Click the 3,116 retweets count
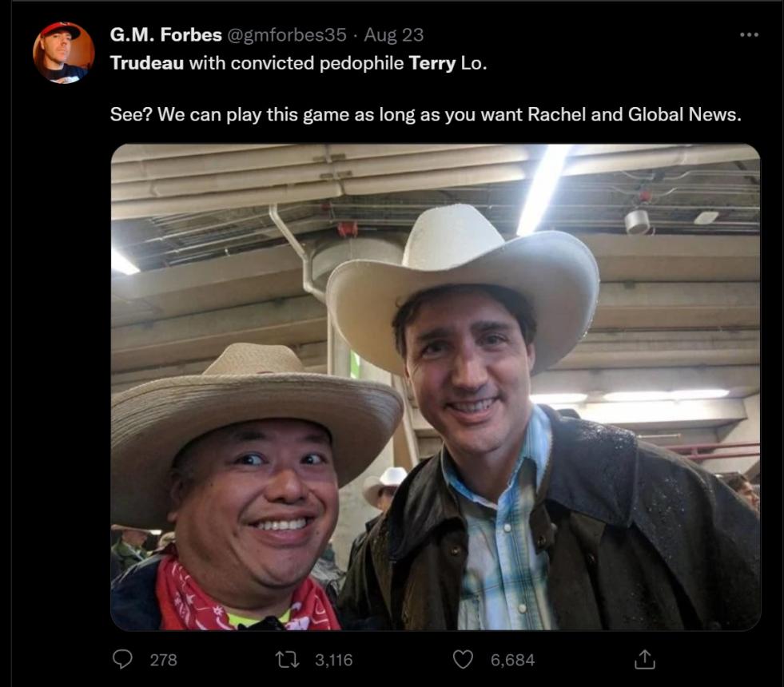784x687 pixels. pyautogui.click(x=333, y=660)
